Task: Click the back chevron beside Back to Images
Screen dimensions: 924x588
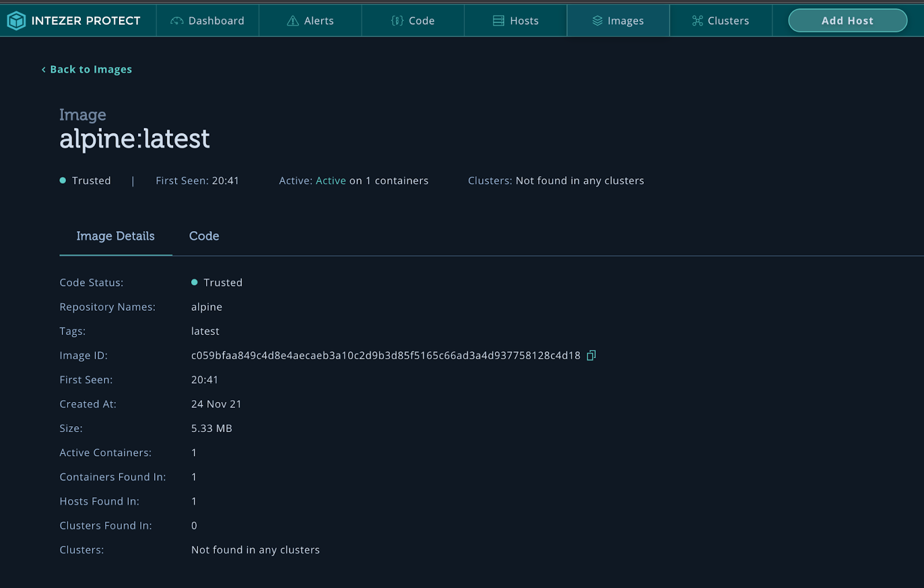Action: pyautogui.click(x=43, y=69)
